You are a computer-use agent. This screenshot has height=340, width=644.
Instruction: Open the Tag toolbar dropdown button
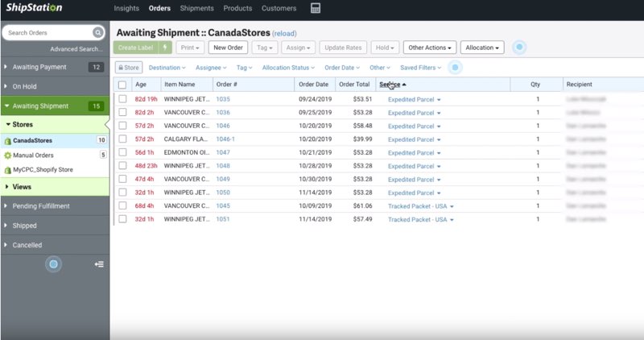(265, 48)
